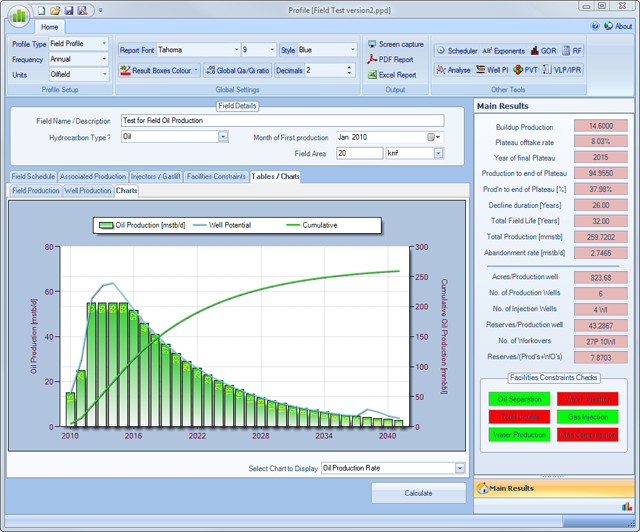
Task: Switch to Field Production sub-tab
Action: pyautogui.click(x=36, y=191)
